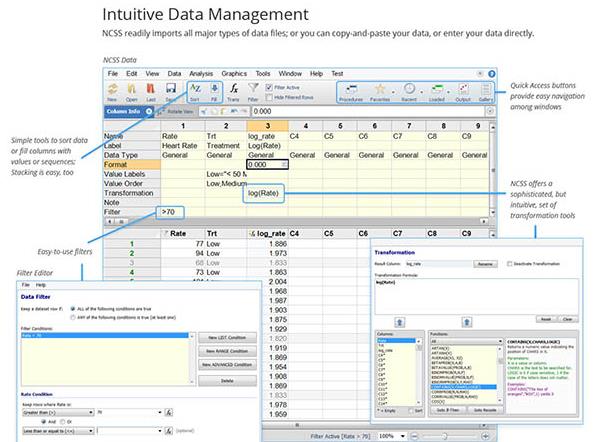Check the Deactivate Transformation checkbox
The width and height of the screenshot is (599, 442).
click(509, 264)
